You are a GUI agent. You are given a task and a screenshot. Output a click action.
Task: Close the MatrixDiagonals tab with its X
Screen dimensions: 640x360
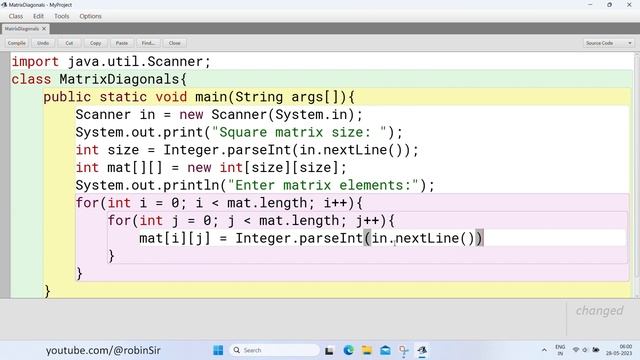coord(44,29)
